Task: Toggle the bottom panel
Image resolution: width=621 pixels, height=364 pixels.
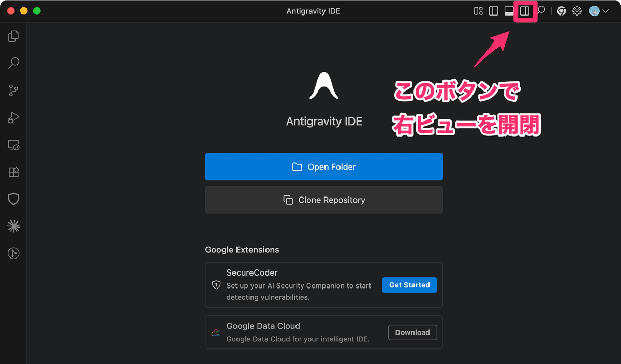Action: click(x=509, y=11)
